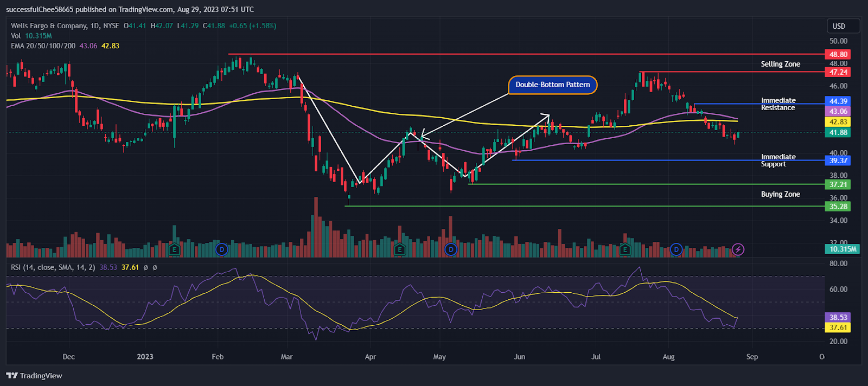
Task: Click the Immediate Support annotation text
Action: pyautogui.click(x=778, y=160)
